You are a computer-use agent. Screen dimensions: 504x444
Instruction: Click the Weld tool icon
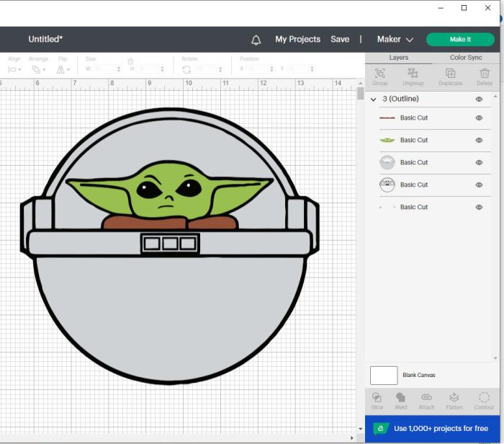point(400,397)
